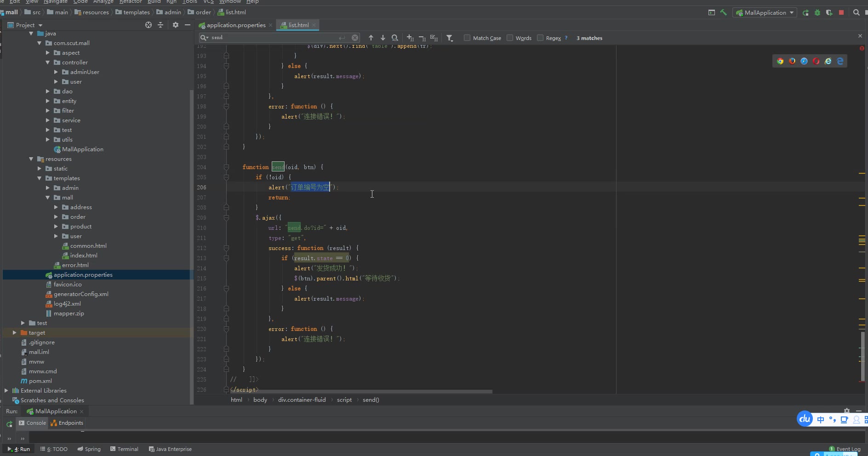Click the search filter funnel icon
Image resolution: width=868 pixels, height=456 pixels.
pyautogui.click(x=450, y=38)
